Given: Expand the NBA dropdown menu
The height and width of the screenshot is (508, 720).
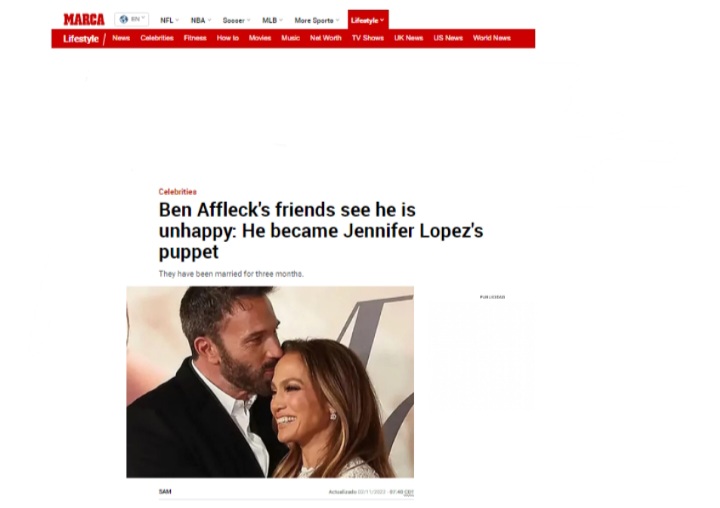Looking at the screenshot, I should point(201,20).
